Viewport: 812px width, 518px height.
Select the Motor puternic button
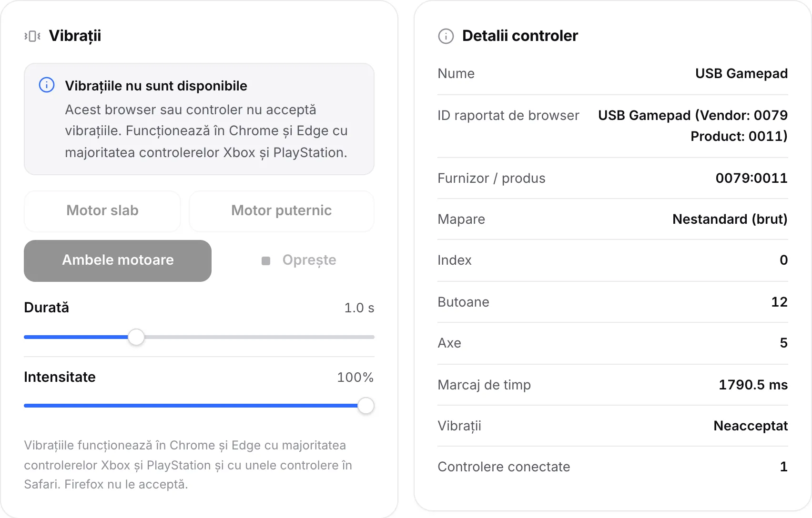pyautogui.click(x=282, y=211)
